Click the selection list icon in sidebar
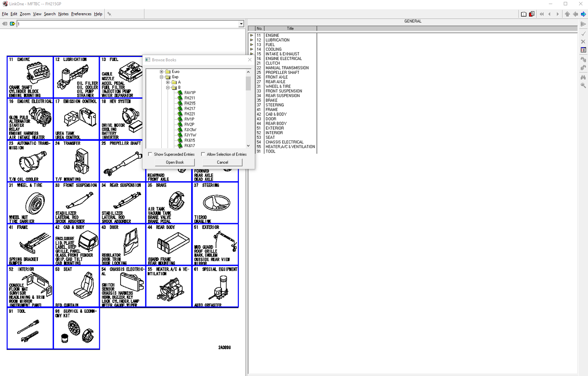 pyautogui.click(x=583, y=50)
